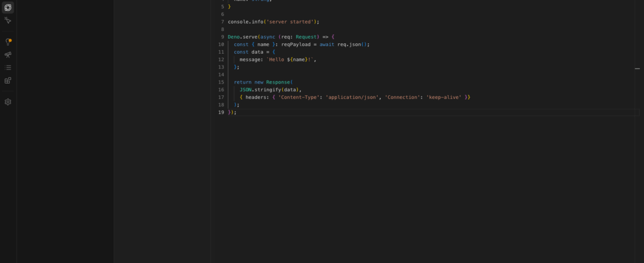Click the console.info('server started') code line

pyautogui.click(x=273, y=22)
